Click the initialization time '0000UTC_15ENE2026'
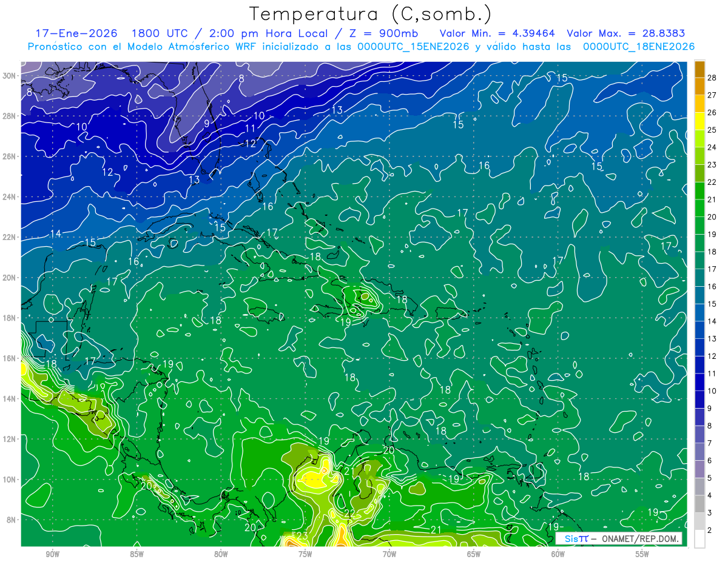 (x=413, y=47)
